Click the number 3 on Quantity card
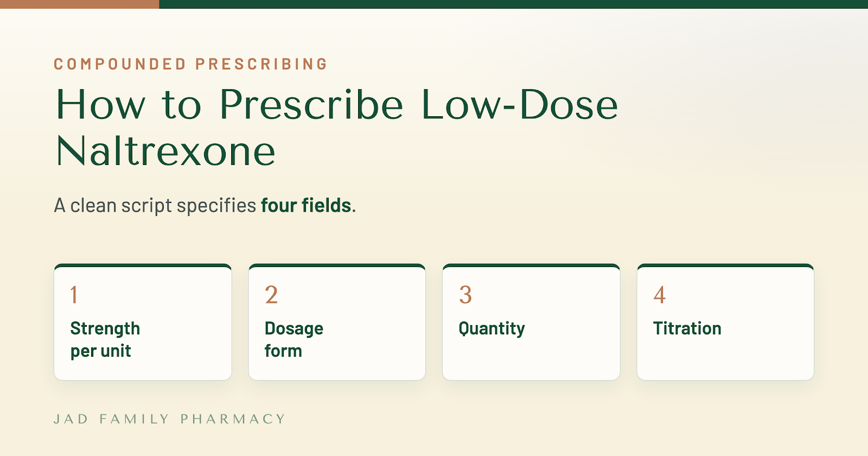 [x=465, y=295]
